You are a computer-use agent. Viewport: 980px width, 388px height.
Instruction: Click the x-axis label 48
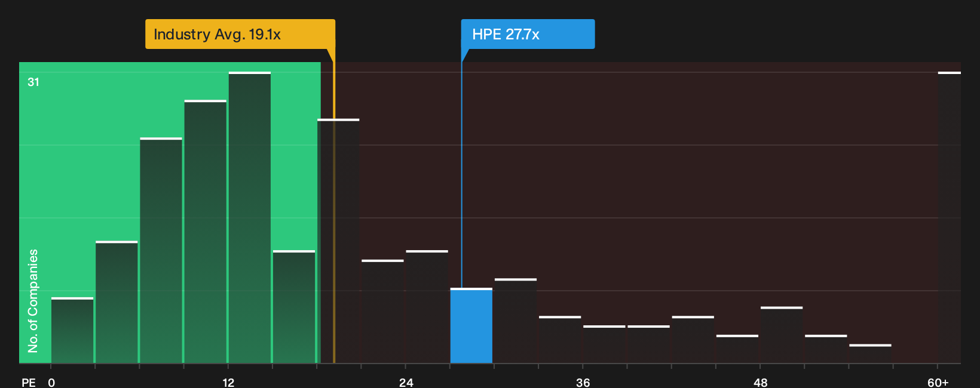[760, 382]
